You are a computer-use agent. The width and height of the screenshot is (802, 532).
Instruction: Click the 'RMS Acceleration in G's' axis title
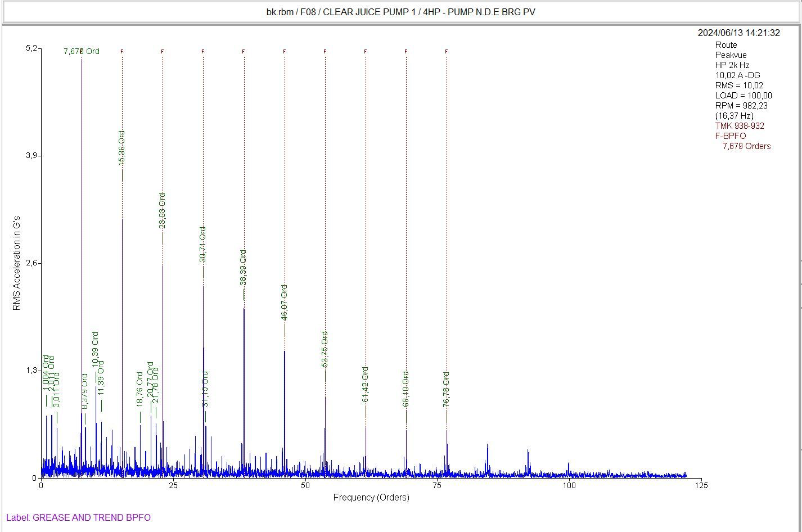point(17,263)
